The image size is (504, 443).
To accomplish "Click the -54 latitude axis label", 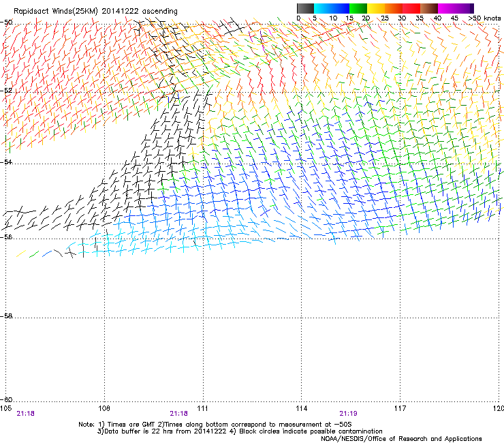I will click(x=6, y=162).
